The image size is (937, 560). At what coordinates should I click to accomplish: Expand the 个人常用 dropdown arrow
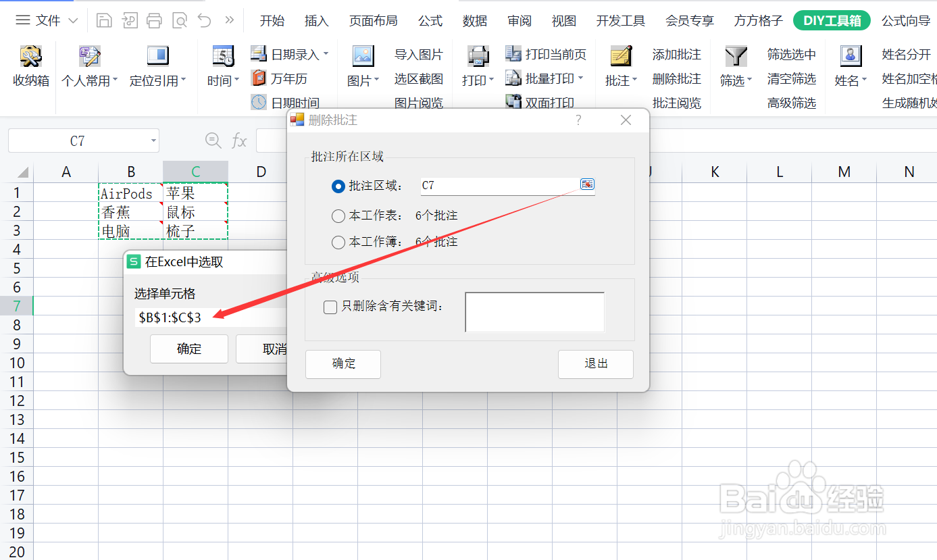(115, 80)
